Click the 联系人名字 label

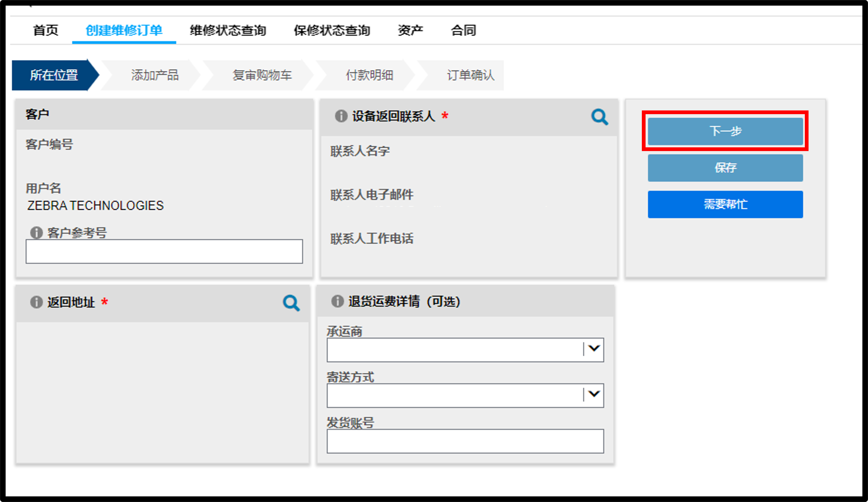click(x=360, y=151)
